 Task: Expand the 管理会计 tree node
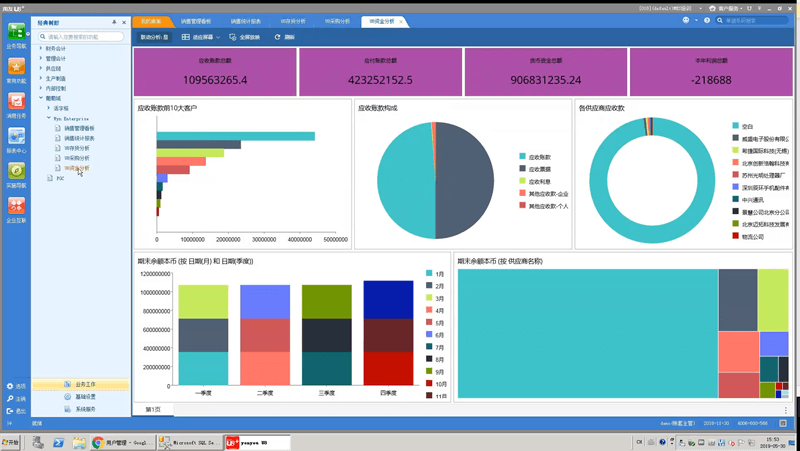point(41,58)
